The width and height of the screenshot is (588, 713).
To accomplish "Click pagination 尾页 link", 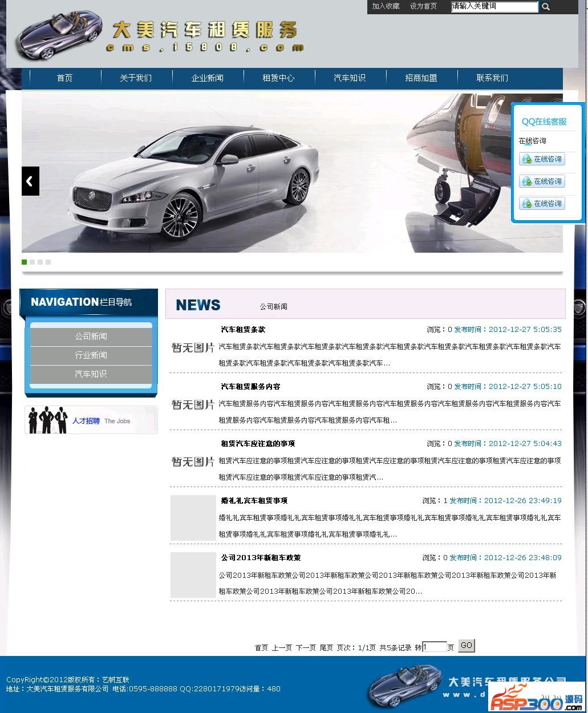I will coord(326,648).
